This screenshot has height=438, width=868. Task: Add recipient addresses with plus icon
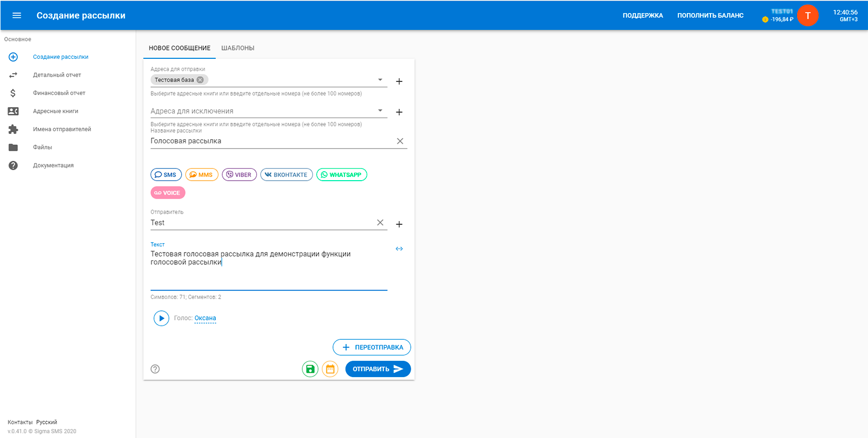click(399, 81)
